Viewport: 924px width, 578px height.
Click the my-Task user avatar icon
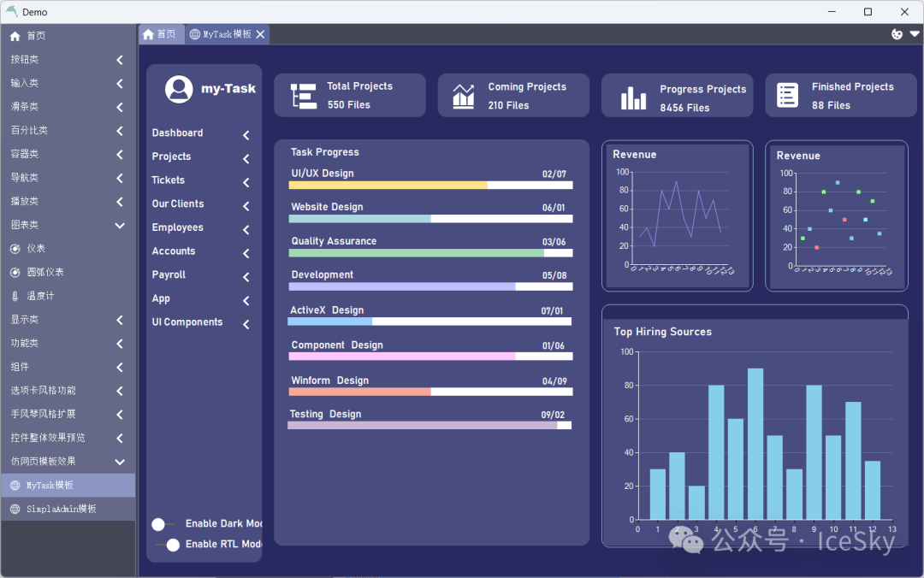tap(179, 89)
